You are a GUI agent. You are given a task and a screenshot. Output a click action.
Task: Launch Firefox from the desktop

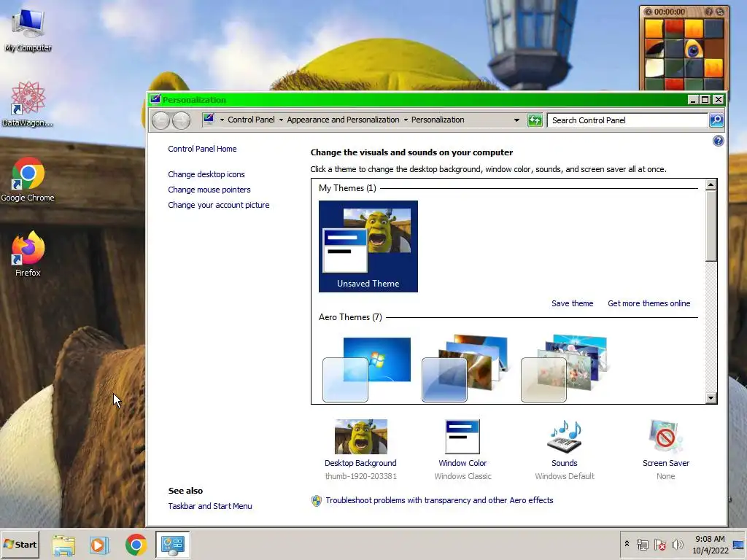[28, 254]
